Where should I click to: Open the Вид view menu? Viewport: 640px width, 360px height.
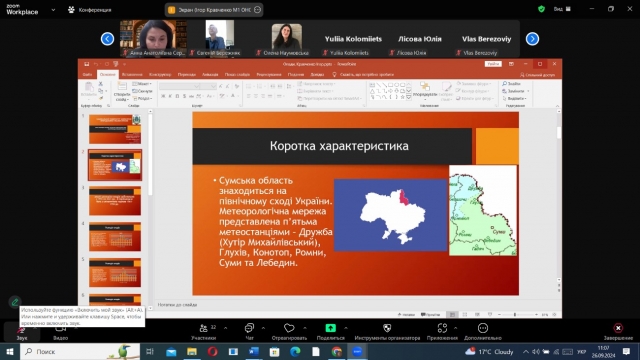562,9
